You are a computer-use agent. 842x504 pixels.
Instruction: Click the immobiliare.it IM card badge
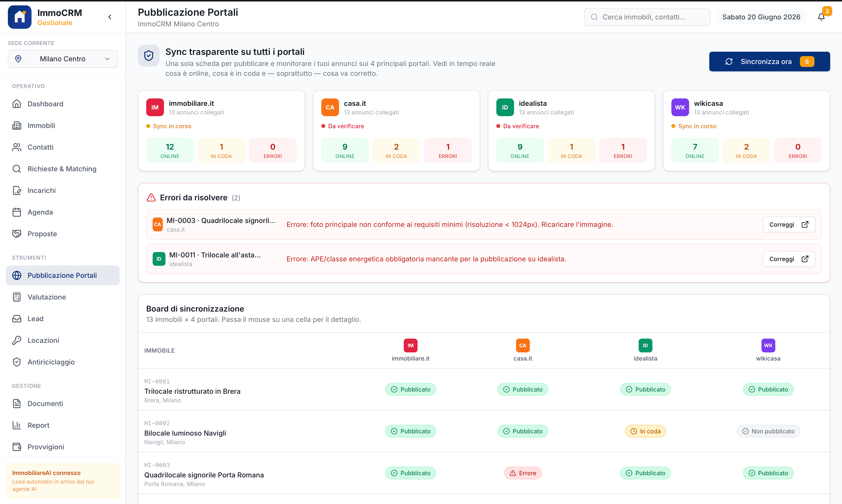click(155, 107)
